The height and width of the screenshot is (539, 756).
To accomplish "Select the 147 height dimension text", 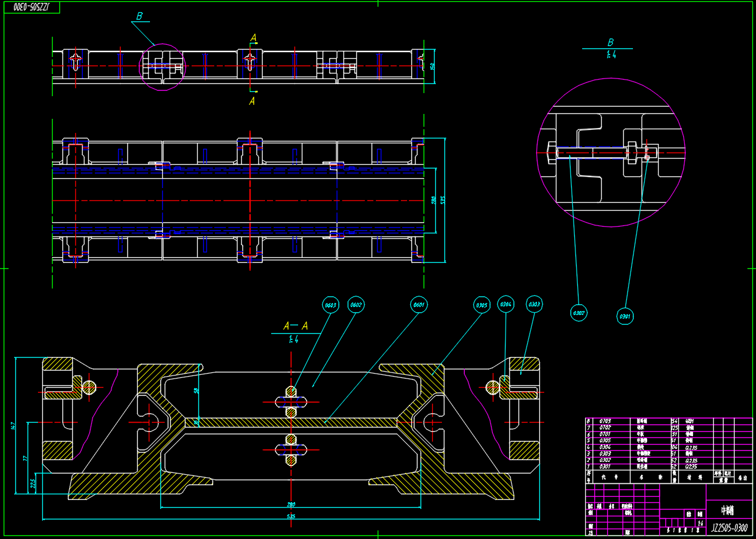I will (x=12, y=426).
